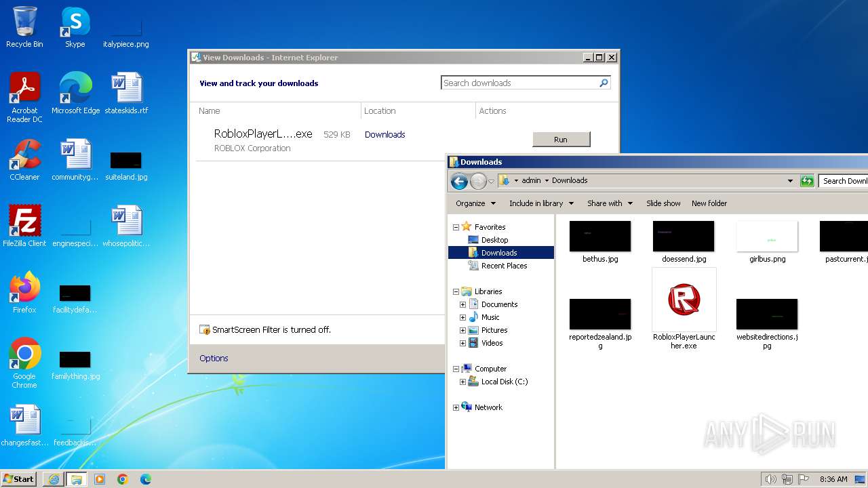Click the refresh button in explorer
Screen dimensions: 868x488
807,181
